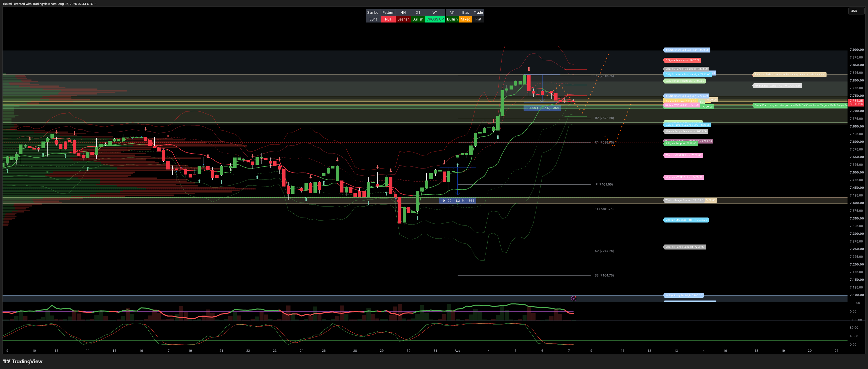Select the Monthly Range Resistance 7838.00 label
868x369 pixels.
686,69
